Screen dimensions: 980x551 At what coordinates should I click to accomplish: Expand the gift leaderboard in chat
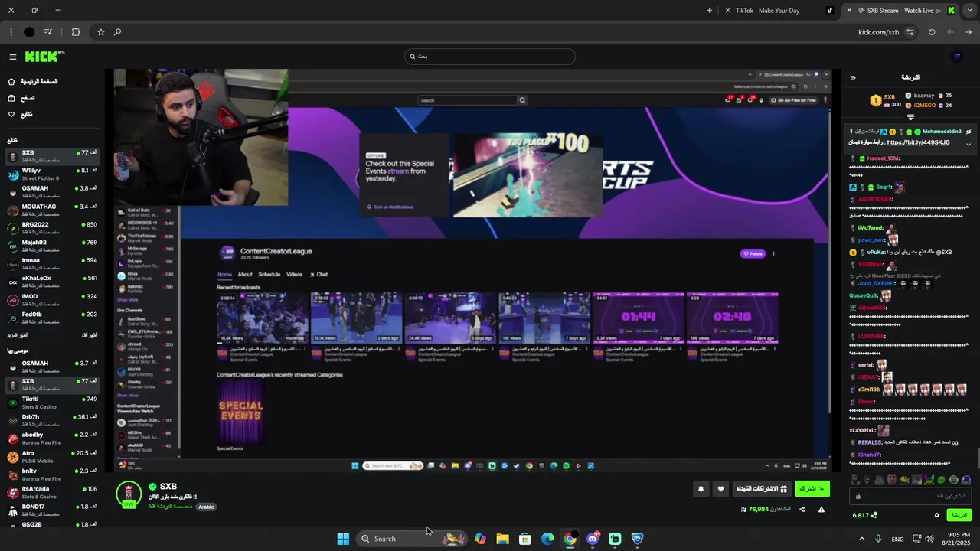[x=910, y=117]
